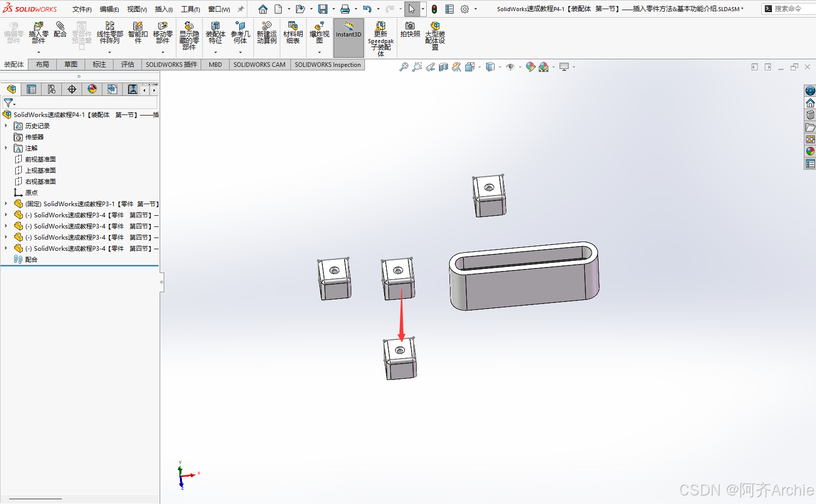This screenshot has width=816, height=504.
Task: Open the 材料明细表 (Bill of Materials) tool
Action: [293, 32]
